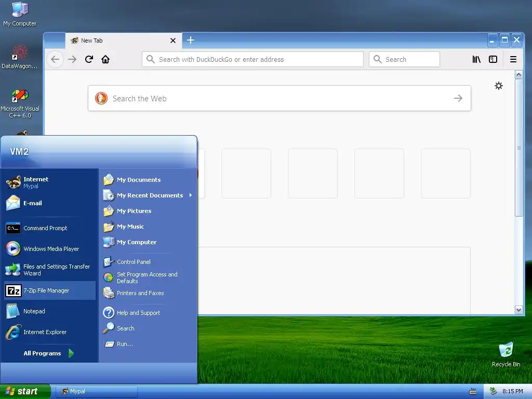Expand All Programs

(x=49, y=353)
